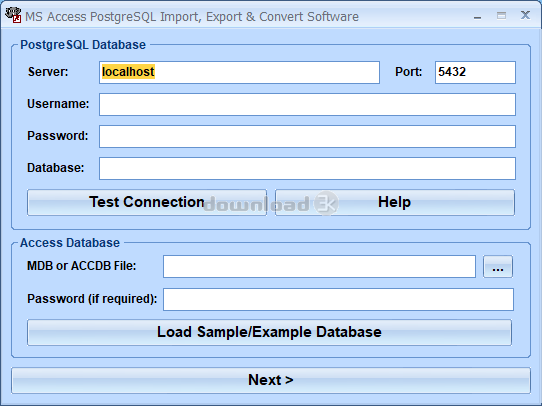This screenshot has width=542, height=406.
Task: Open file browser with the ellipsis button
Action: point(498,266)
